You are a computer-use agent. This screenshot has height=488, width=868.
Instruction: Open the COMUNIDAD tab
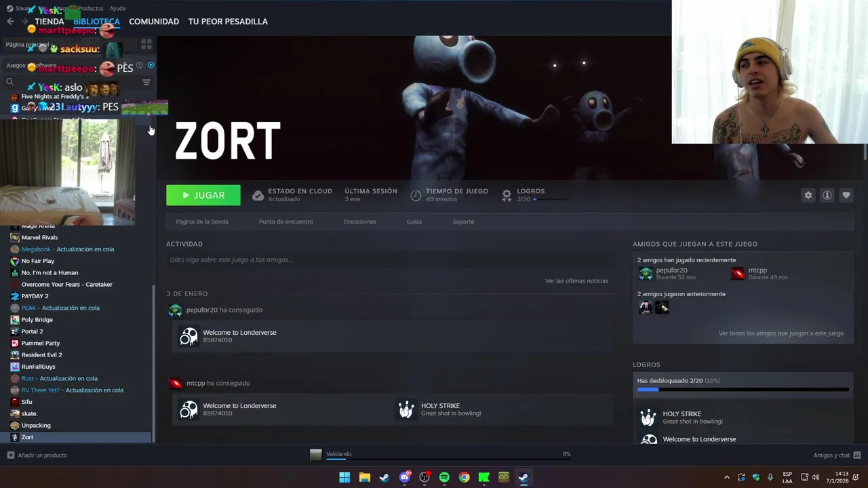154,22
